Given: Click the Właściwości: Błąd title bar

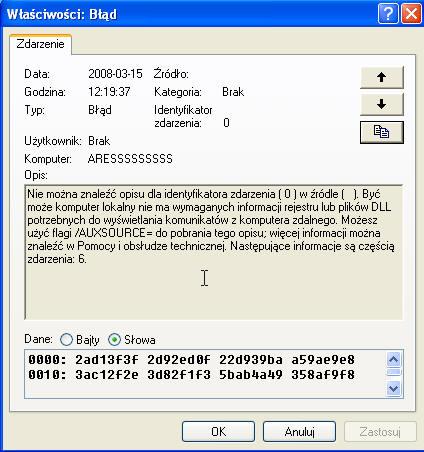Looking at the screenshot, I should [x=190, y=14].
